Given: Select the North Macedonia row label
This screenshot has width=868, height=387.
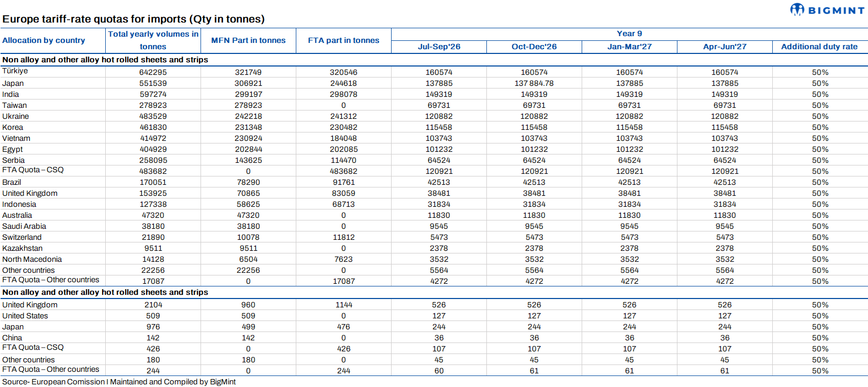Looking at the screenshot, I should click(x=32, y=259).
